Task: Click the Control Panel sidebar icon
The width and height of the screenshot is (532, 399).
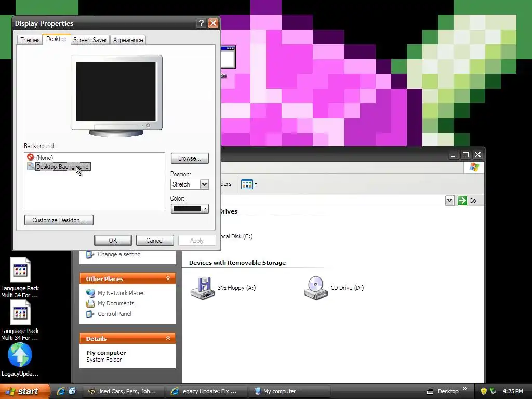Action: pos(90,314)
